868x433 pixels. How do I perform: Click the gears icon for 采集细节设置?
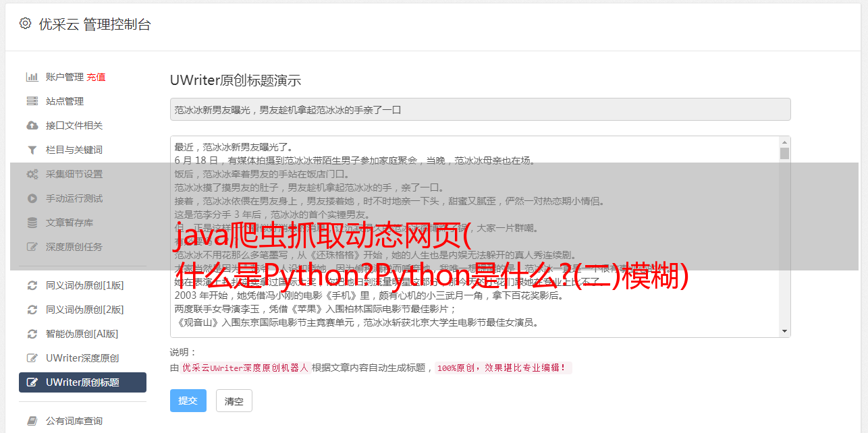pyautogui.click(x=32, y=174)
